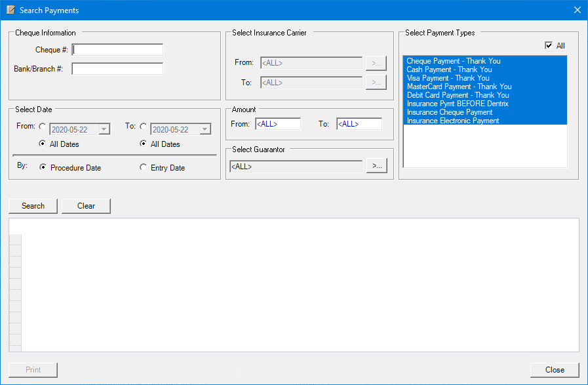Click the Amount To field

coord(359,124)
